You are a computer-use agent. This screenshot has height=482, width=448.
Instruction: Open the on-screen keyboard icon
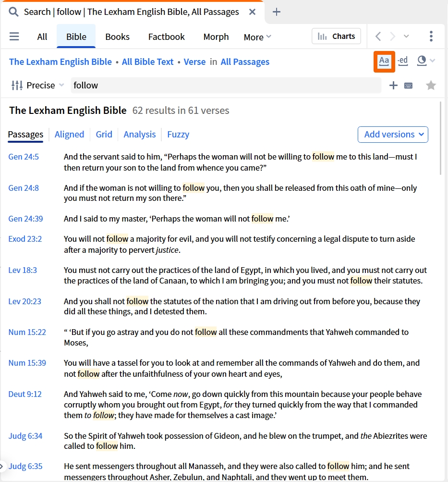[x=409, y=86]
